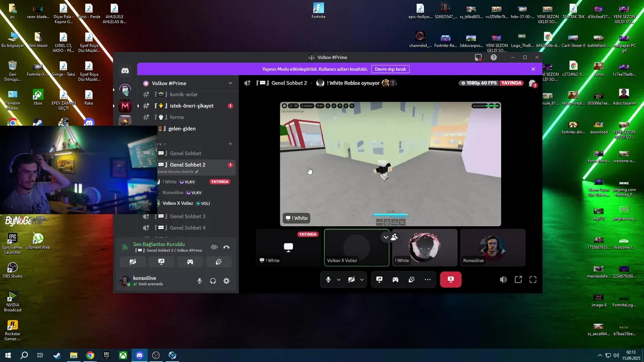Screen dimensions: 644x362
Task: Open the Windows Start menu
Action: 8,355
